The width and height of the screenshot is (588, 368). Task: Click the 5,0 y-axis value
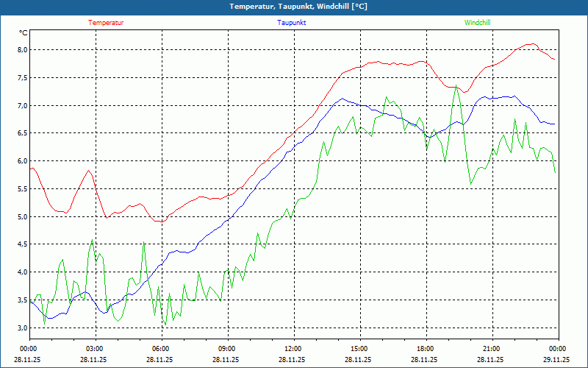point(23,216)
